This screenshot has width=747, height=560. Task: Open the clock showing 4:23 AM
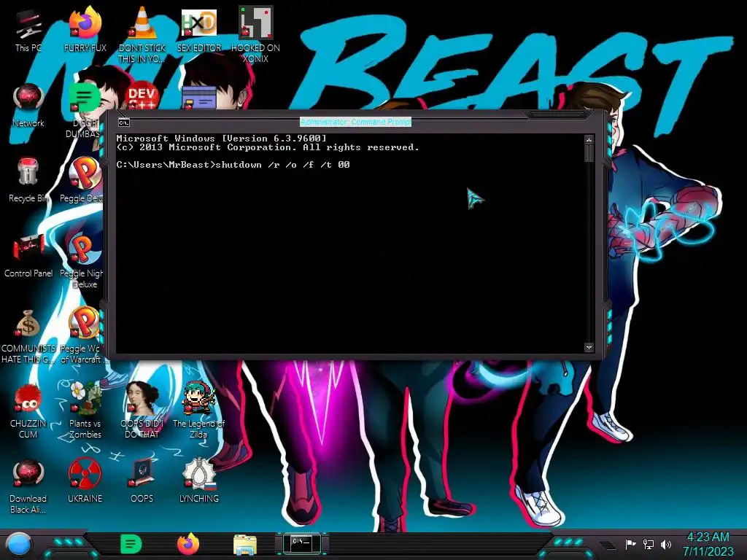pos(708,544)
